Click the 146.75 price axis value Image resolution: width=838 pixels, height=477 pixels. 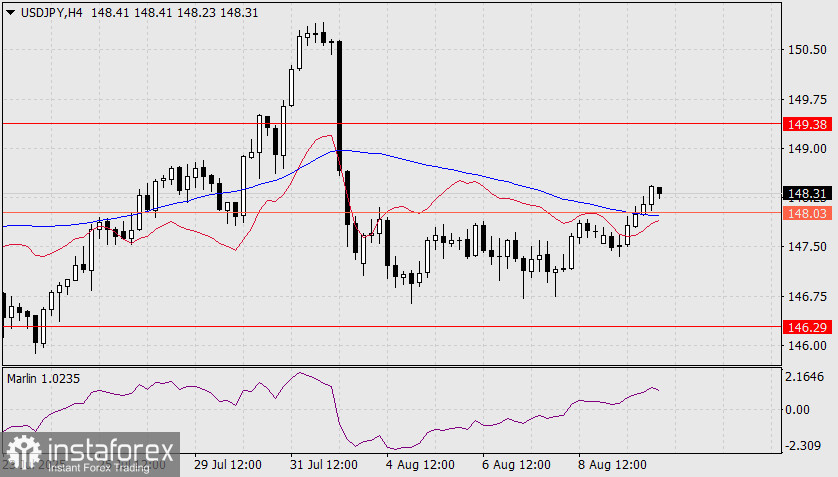pos(807,296)
